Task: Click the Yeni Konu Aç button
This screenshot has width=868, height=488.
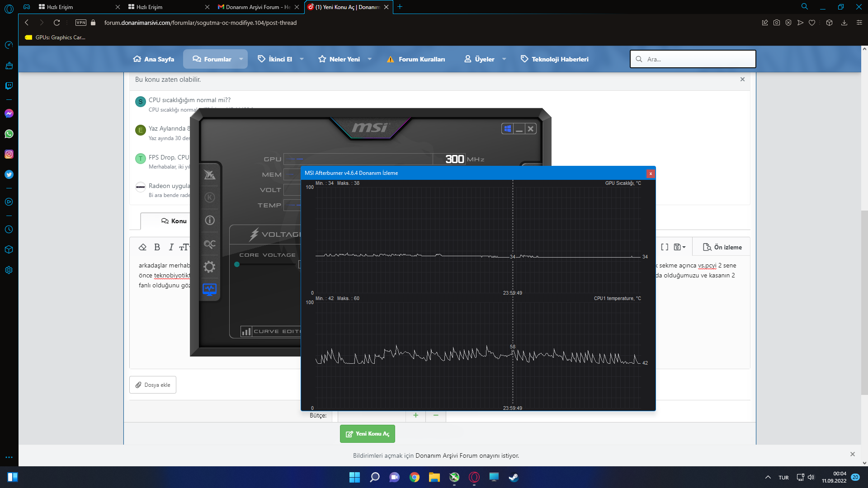Action: point(367,434)
